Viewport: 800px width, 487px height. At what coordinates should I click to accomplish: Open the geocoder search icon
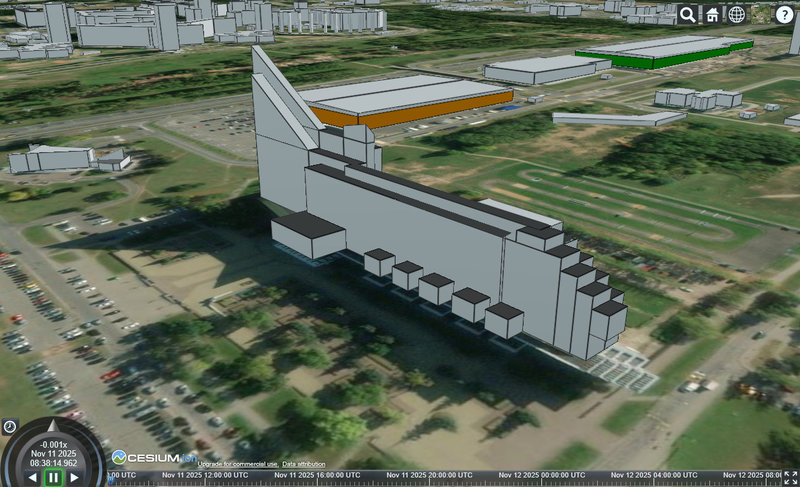tap(688, 14)
